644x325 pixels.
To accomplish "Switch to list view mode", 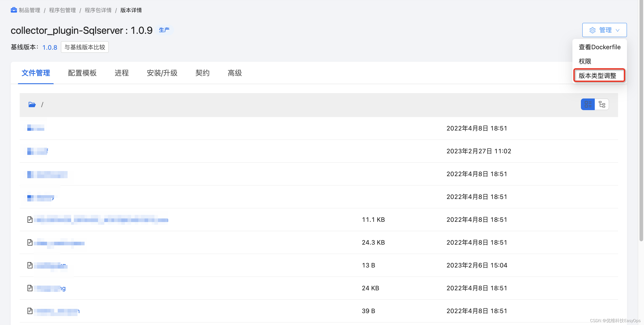I will [588, 104].
